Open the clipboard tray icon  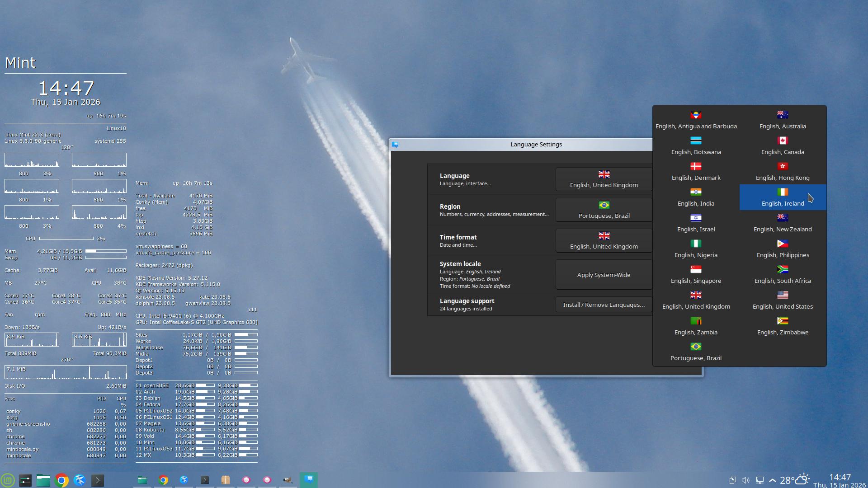pos(732,480)
